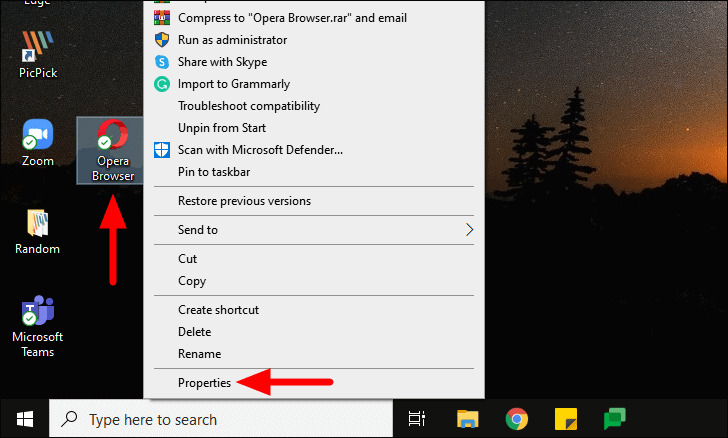
Task: Expand the Send to submenu arrow
Action: pyautogui.click(x=469, y=230)
